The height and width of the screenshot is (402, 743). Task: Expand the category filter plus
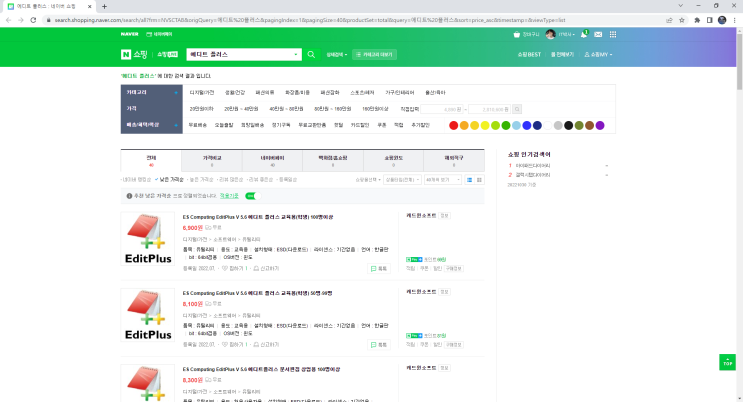[176, 92]
